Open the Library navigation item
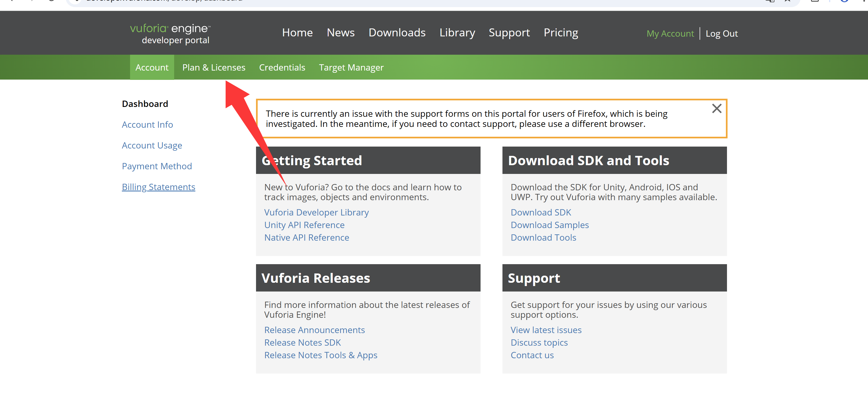 [457, 33]
